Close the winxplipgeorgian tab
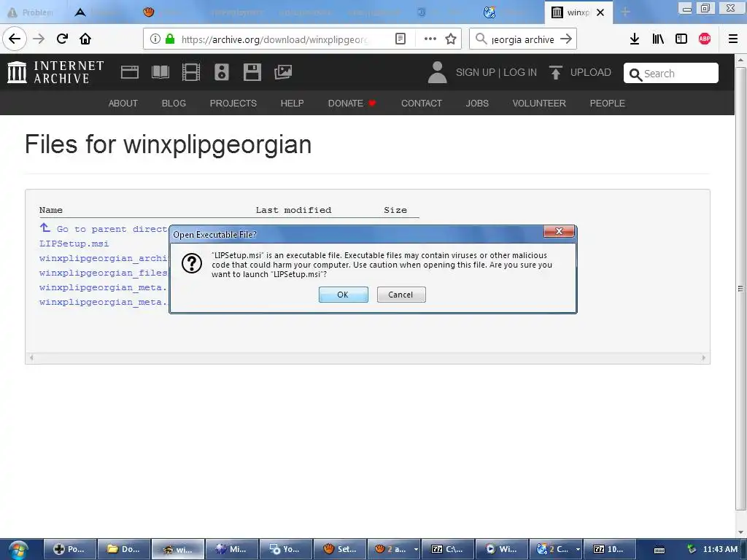This screenshot has height=560, width=747. click(600, 12)
